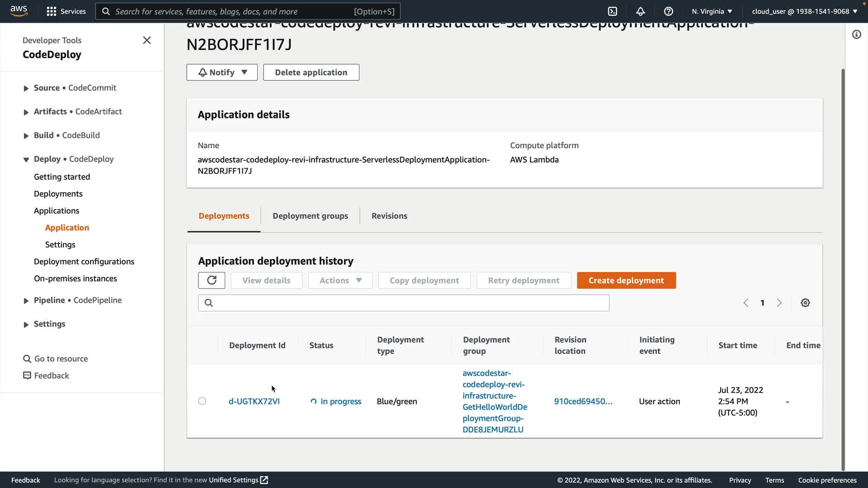Open the info panel icon at right

856,35
